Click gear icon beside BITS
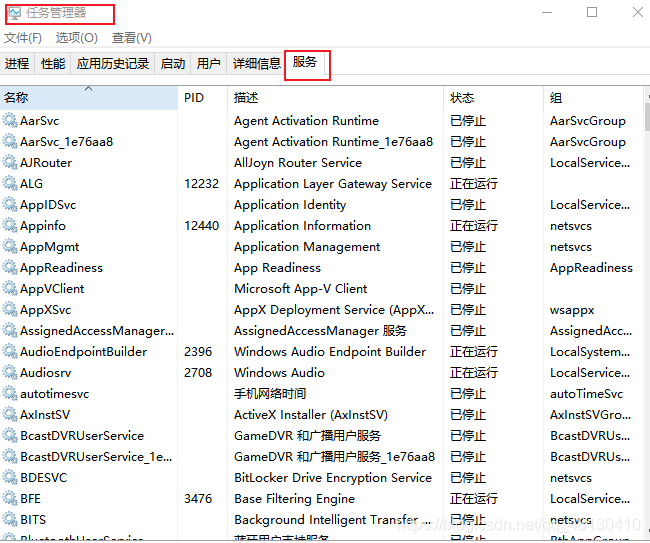650x543 pixels. [10, 519]
